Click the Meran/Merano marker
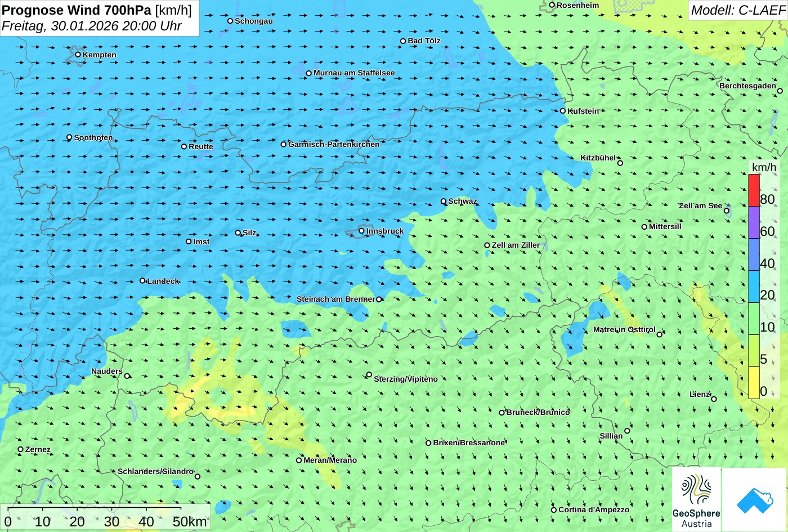The height and width of the screenshot is (532, 788). pos(299,460)
